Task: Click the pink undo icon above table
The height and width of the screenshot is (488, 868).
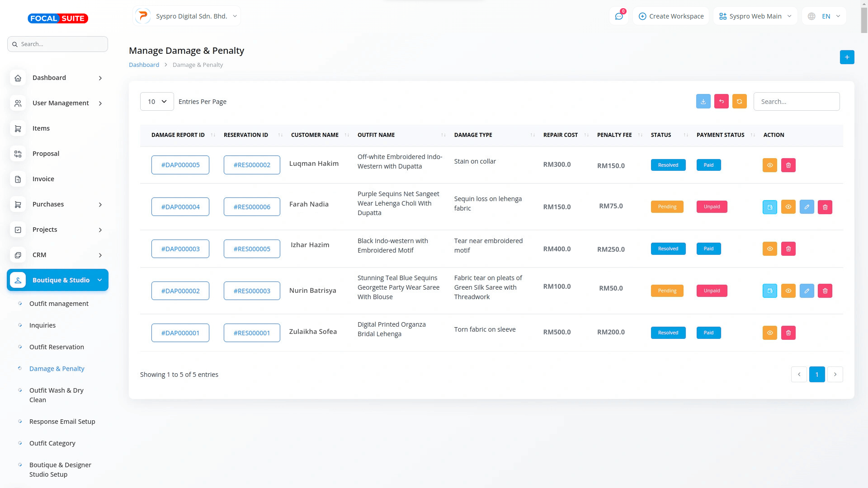Action: coord(721,102)
